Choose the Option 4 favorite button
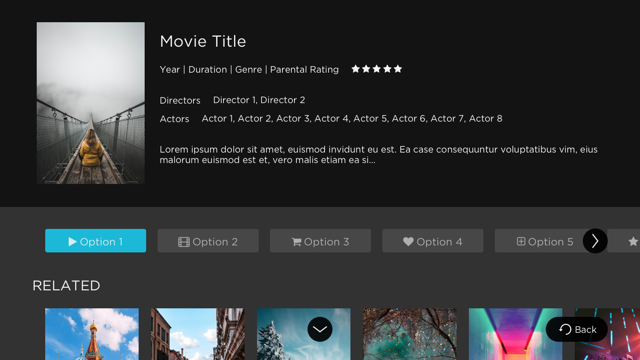This screenshot has height=360, width=640. [433, 241]
